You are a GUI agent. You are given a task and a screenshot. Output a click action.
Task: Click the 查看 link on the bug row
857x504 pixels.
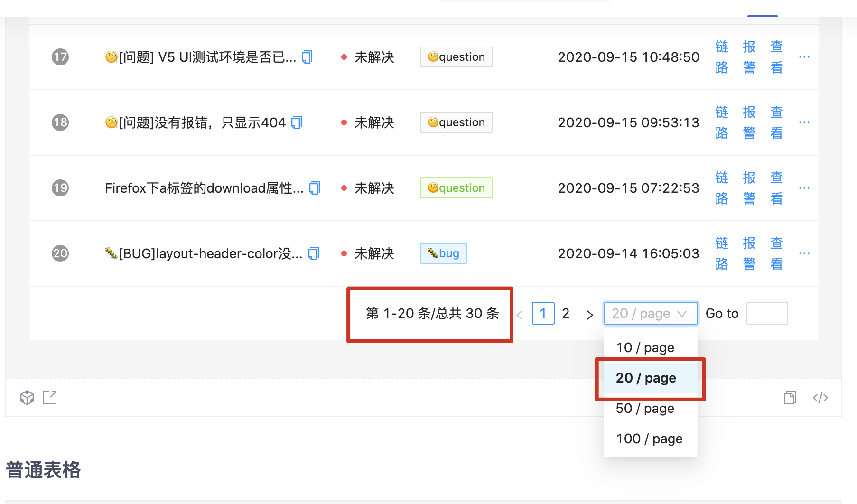776,253
